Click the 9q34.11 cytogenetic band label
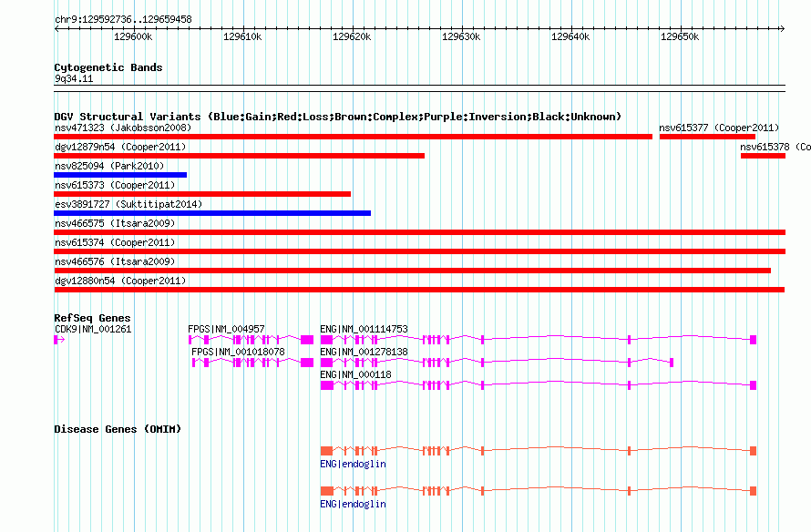811x532 pixels. (x=74, y=78)
